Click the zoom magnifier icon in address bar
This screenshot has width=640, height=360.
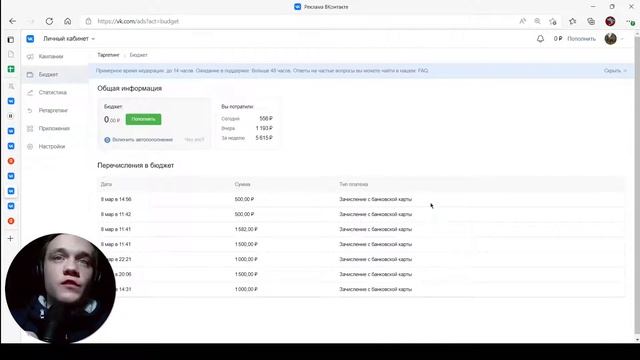click(538, 21)
